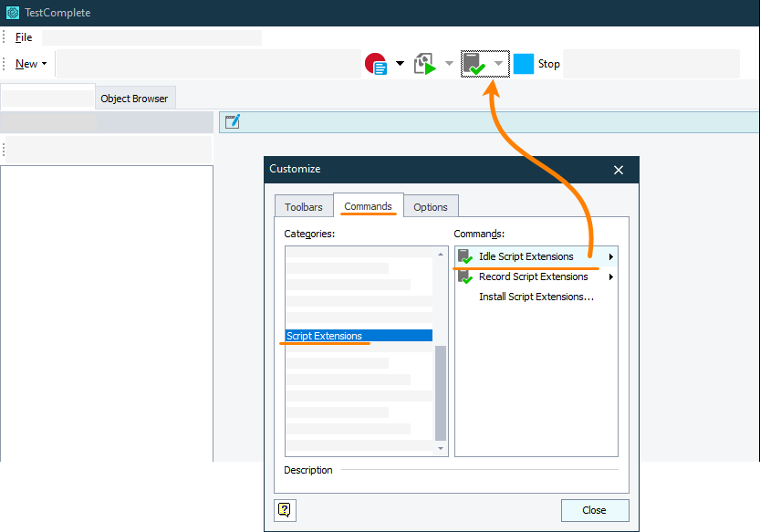
Task: Switch to the Options tab
Action: coord(431,206)
